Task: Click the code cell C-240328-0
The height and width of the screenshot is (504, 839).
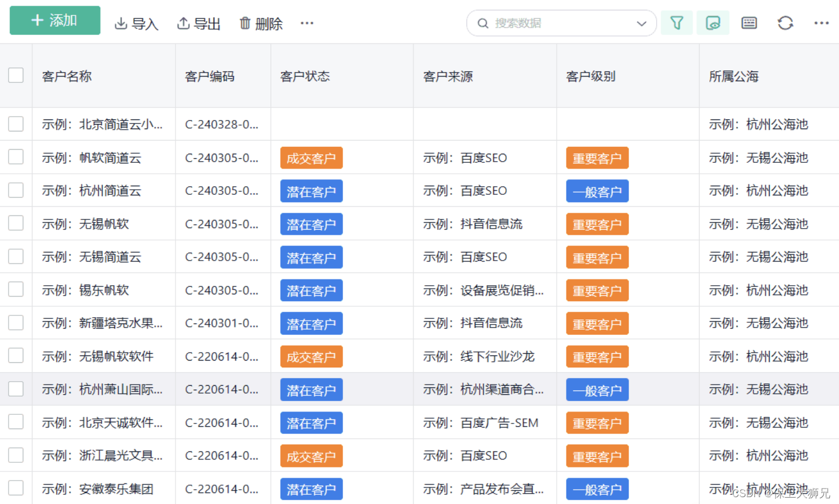Action: tap(222, 125)
